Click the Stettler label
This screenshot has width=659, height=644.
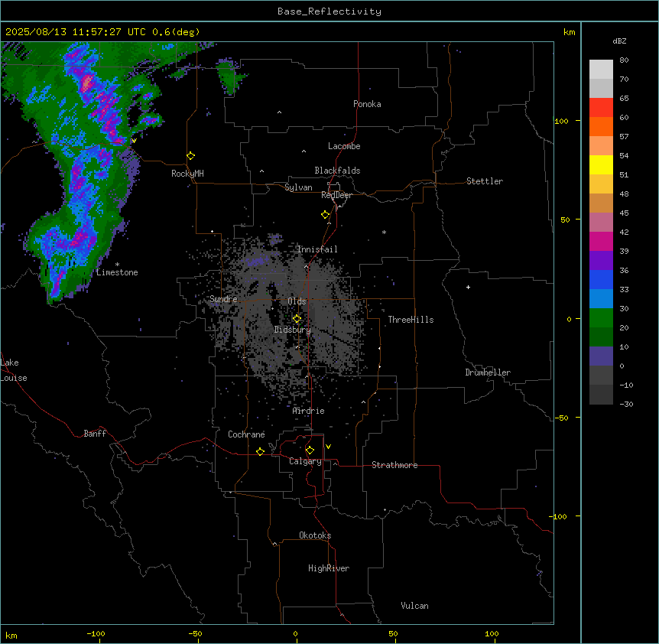pyautogui.click(x=485, y=181)
